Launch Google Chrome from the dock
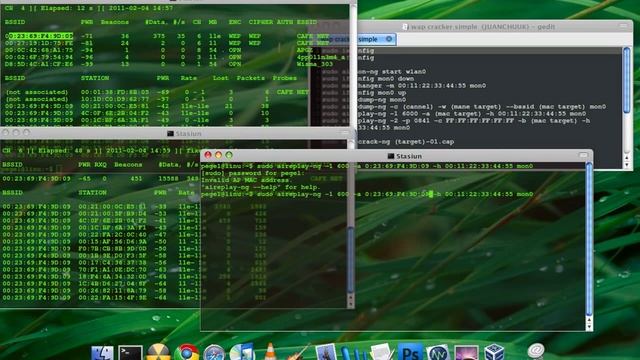640x360 pixels. tap(187, 353)
